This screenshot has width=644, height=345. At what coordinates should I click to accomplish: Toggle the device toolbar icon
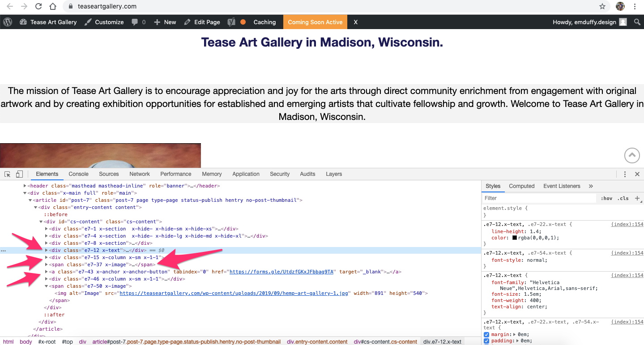coord(19,174)
